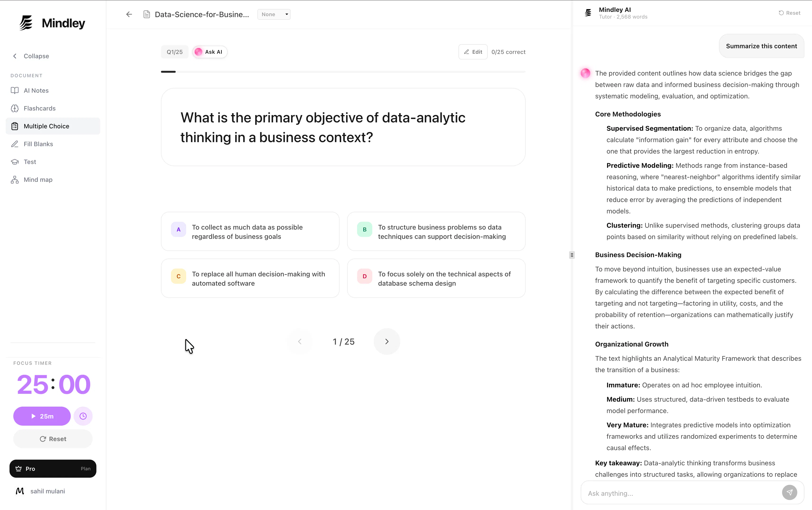Click the FOCUS TIMER label
812x510 pixels.
(32, 363)
